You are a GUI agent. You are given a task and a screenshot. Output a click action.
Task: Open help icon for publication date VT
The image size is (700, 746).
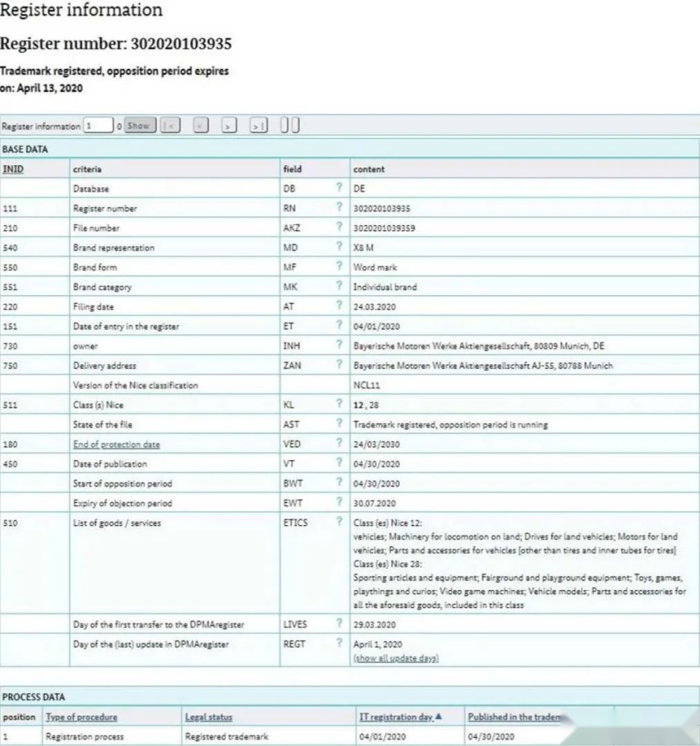tap(338, 463)
